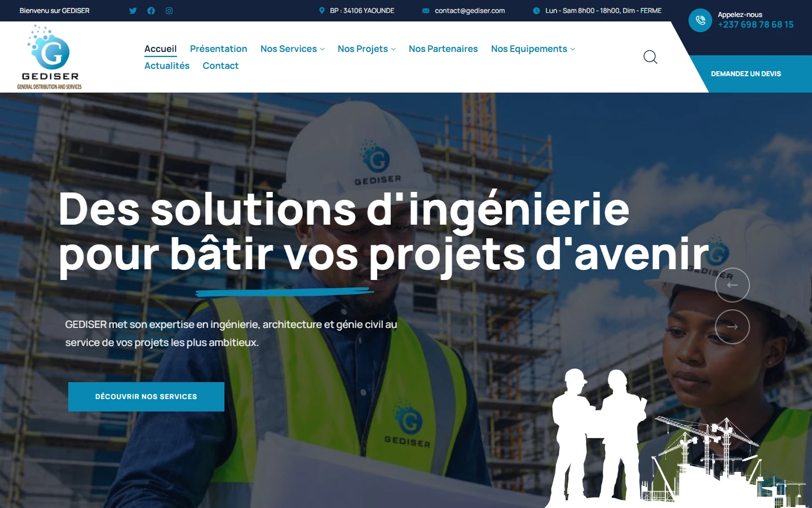Open the Présentation menu item
The height and width of the screenshot is (508, 812).
click(x=219, y=49)
